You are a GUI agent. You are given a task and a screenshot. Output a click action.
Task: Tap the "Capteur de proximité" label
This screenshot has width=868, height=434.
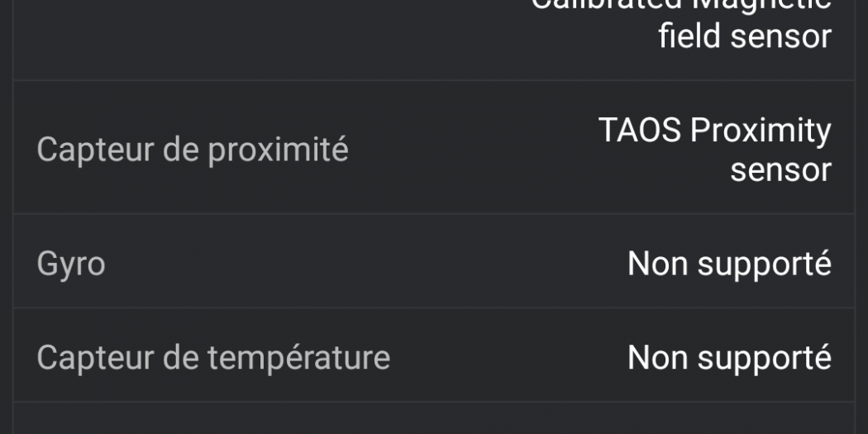tap(193, 150)
